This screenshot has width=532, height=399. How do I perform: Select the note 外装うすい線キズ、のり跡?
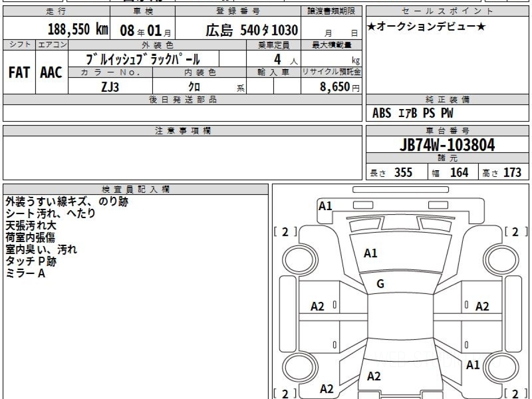tap(67, 202)
